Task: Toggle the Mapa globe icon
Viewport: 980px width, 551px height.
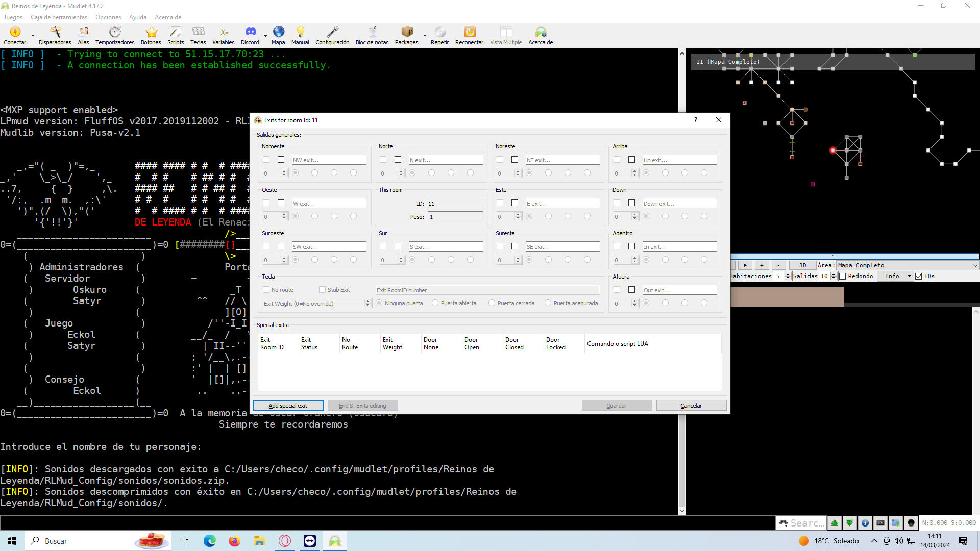Action: click(278, 35)
